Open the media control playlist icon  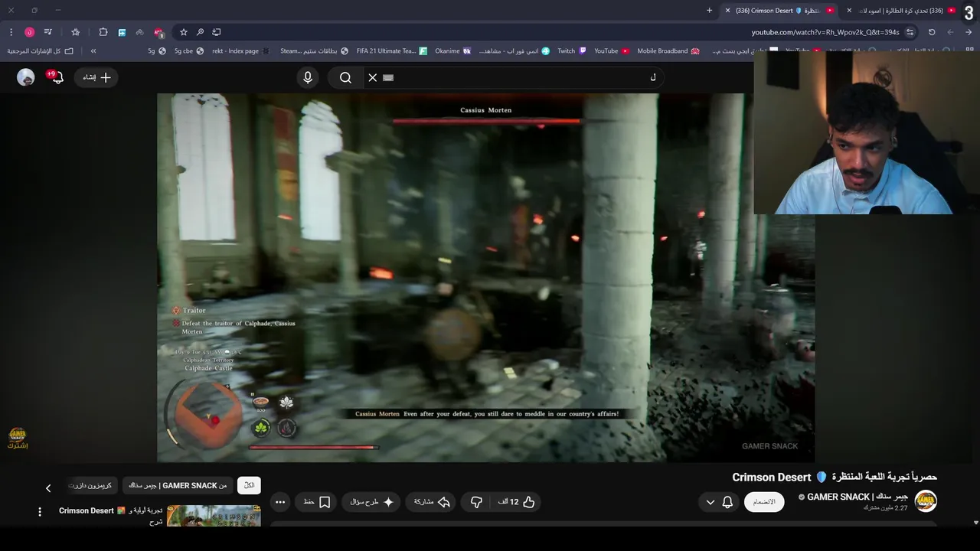[x=48, y=32]
